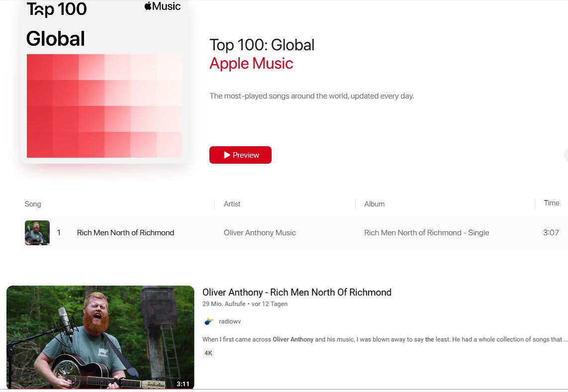Viewport: 568px width, 392px height.
Task: Click the Time column header
Action: click(551, 203)
